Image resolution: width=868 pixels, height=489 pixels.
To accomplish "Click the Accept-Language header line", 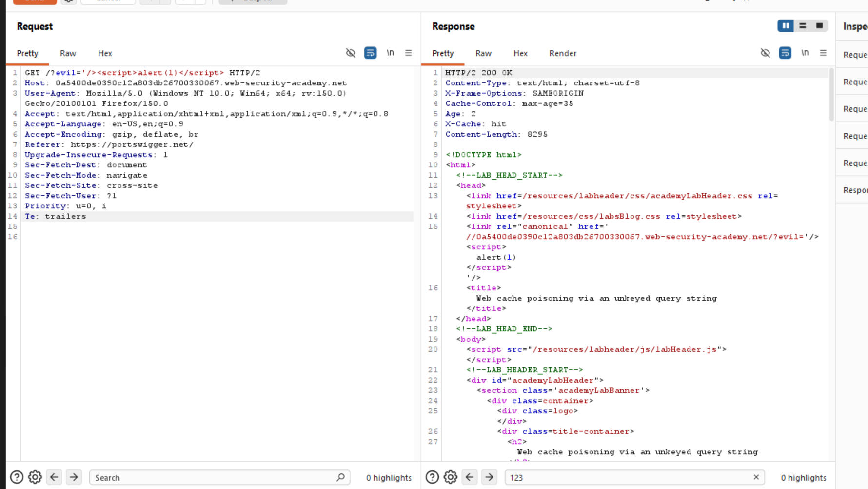I will 104,124.
